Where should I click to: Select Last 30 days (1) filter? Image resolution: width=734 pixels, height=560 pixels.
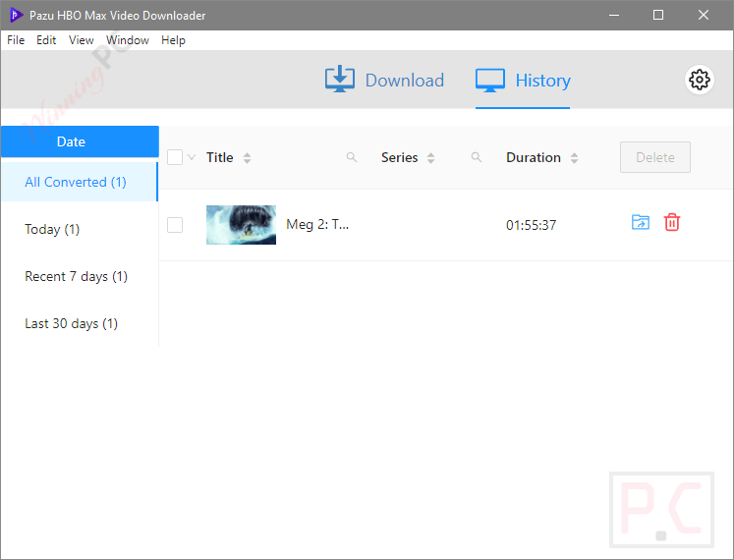tap(80, 323)
